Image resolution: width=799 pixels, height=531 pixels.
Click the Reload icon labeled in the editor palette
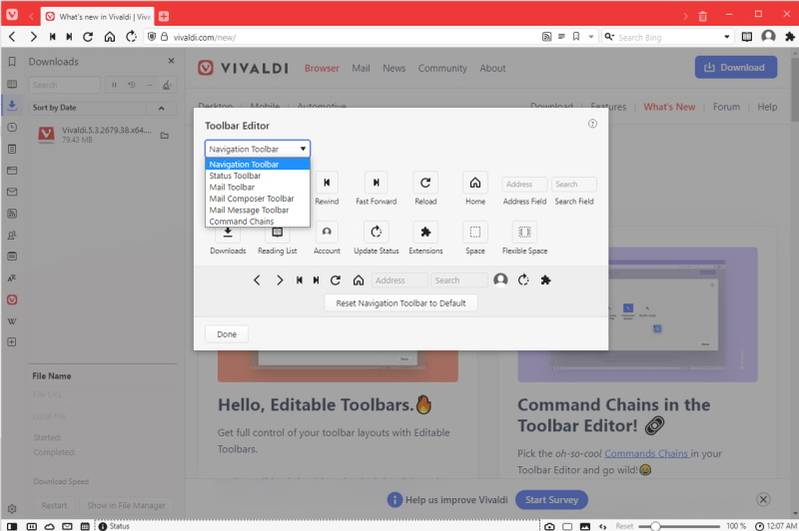425,183
